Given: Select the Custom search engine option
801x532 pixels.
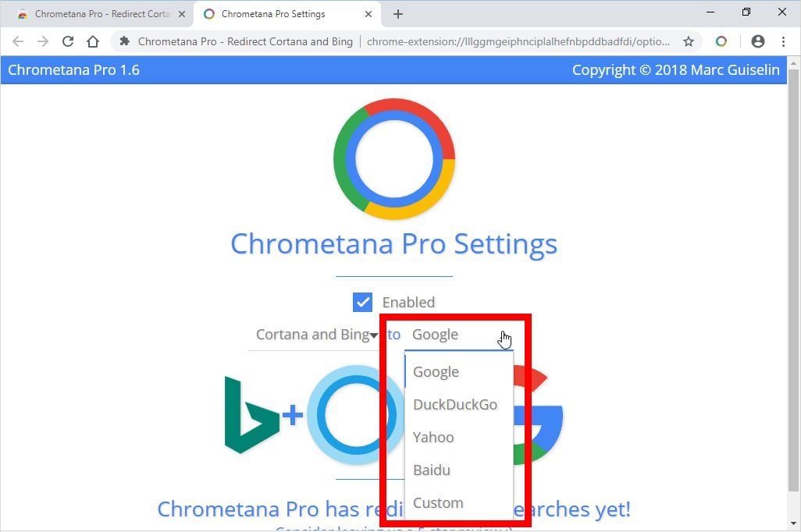Looking at the screenshot, I should (x=438, y=503).
